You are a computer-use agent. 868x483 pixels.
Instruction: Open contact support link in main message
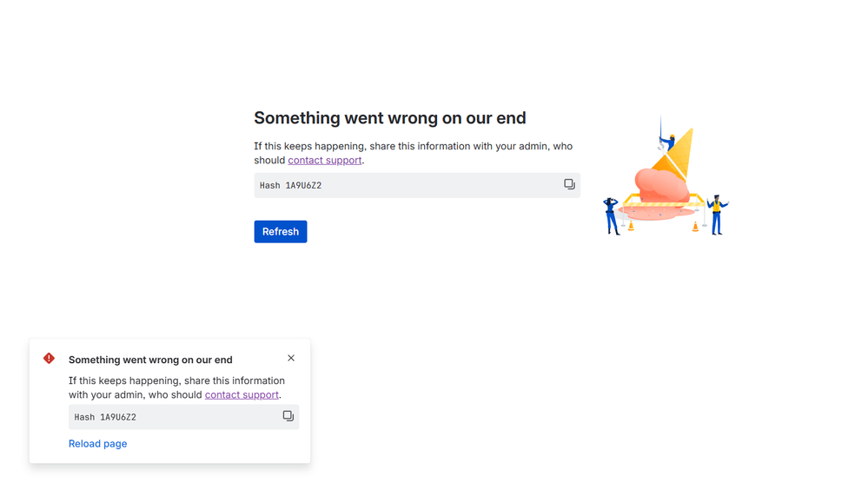324,160
